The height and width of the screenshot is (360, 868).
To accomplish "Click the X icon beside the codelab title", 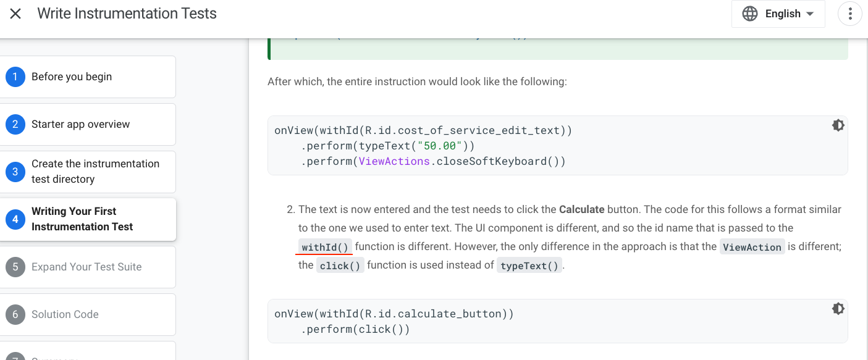I will pyautogui.click(x=15, y=13).
